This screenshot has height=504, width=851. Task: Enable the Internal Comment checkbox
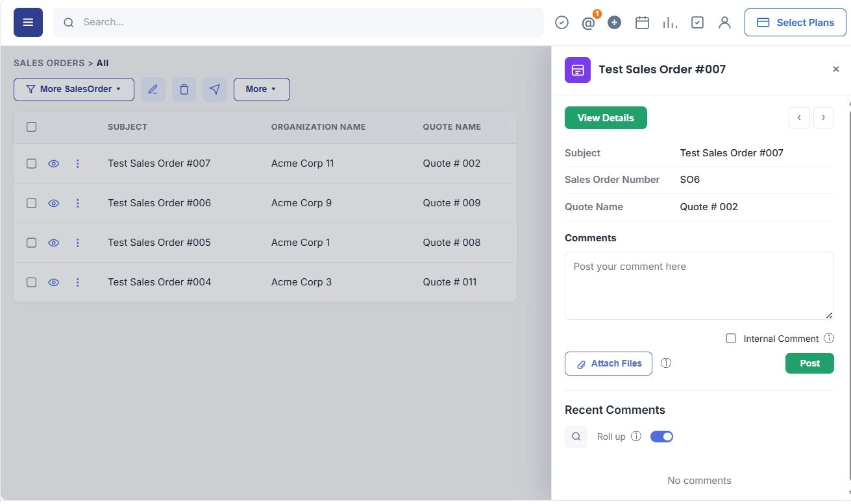(x=731, y=339)
